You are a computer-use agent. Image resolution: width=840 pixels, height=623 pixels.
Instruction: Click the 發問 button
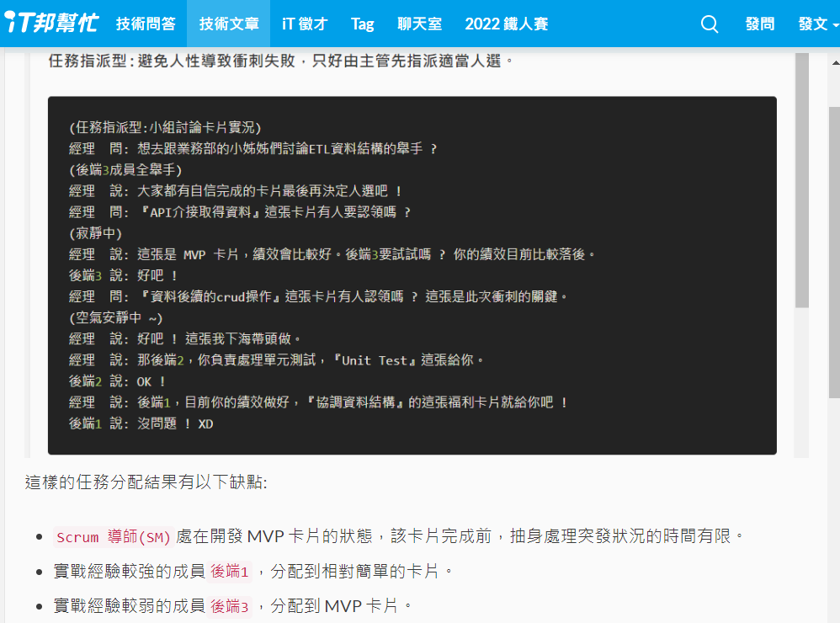click(x=760, y=24)
